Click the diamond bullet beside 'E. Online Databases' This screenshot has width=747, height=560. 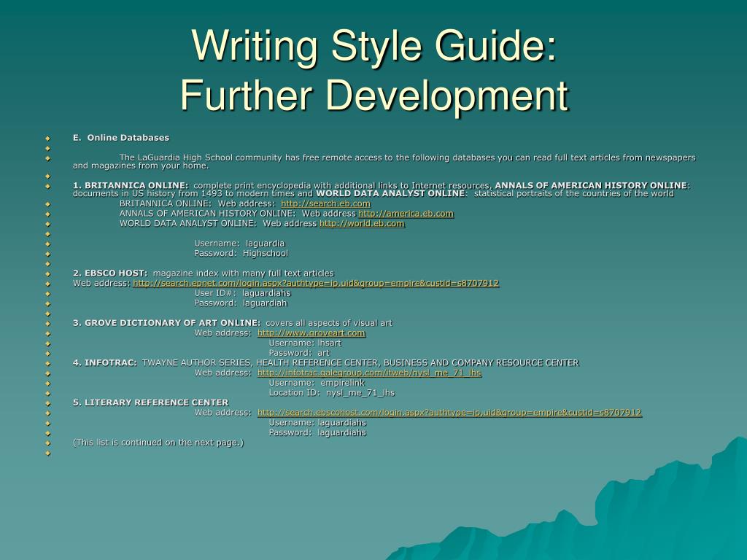tap(47, 138)
